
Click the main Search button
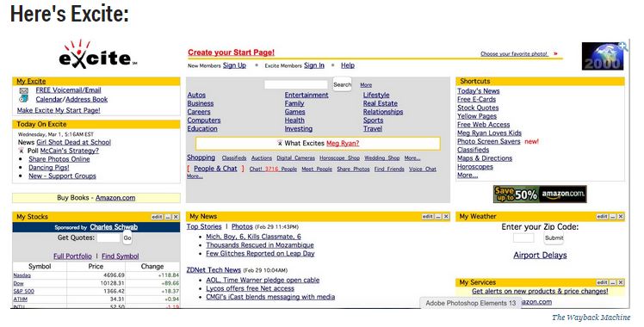[x=342, y=84]
